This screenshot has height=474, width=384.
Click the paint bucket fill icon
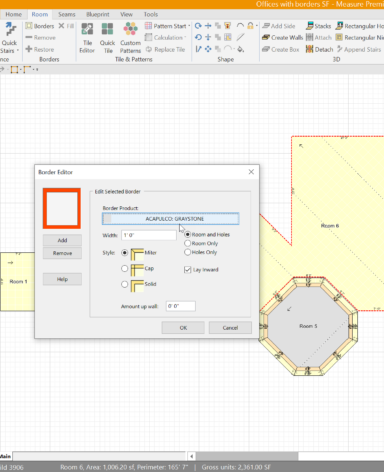pos(240,49)
